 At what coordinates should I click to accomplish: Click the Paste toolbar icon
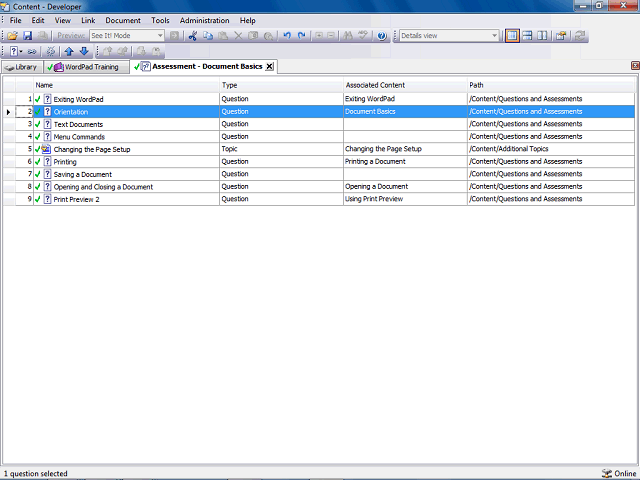click(223, 36)
